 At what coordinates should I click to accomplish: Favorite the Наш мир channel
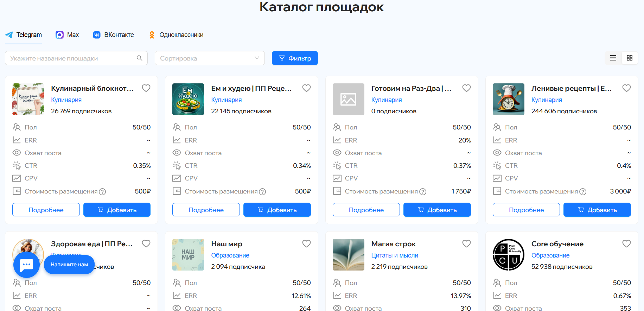pyautogui.click(x=306, y=244)
